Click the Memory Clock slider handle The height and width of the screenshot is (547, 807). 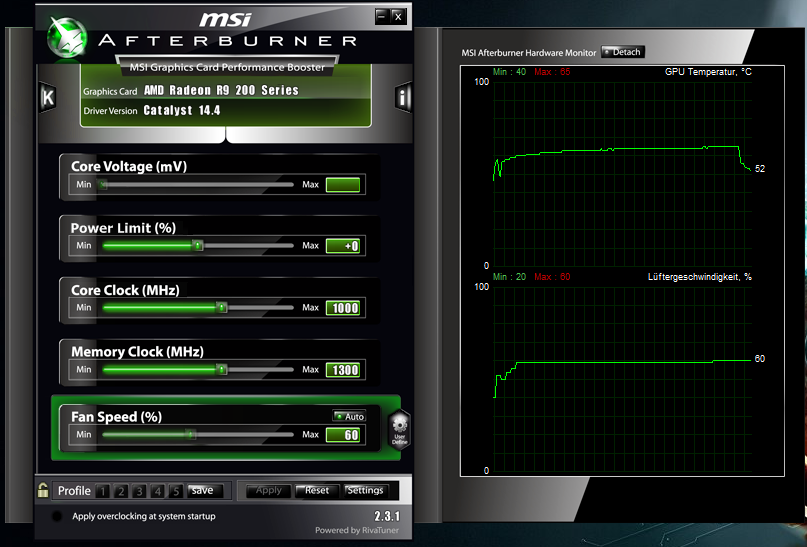tap(222, 369)
